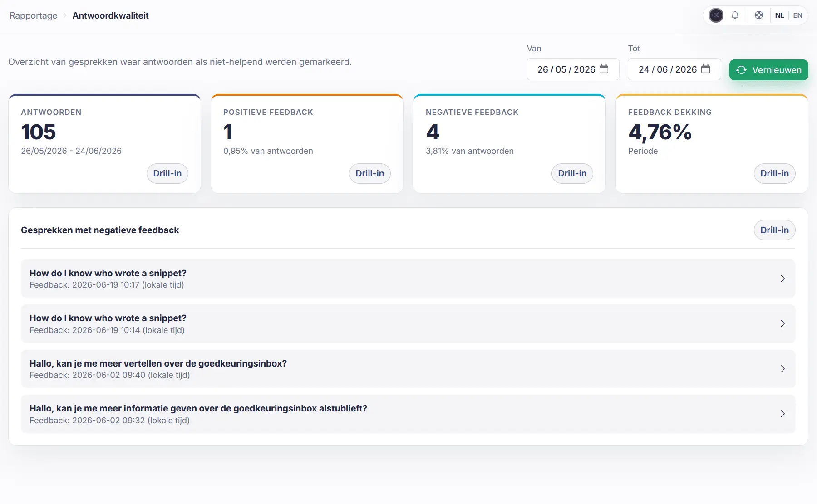
Task: Drill-in on Positieve Feedback card
Action: tap(370, 173)
